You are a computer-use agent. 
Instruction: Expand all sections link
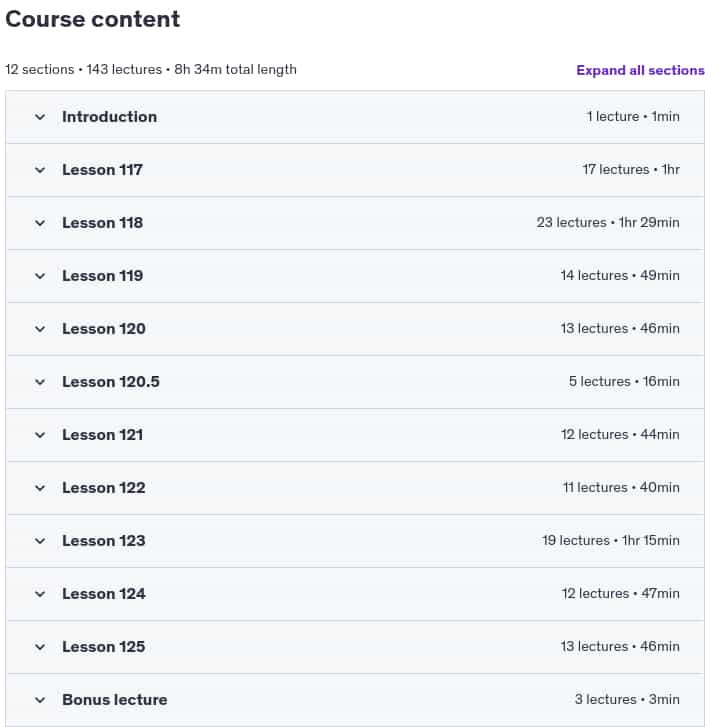click(640, 70)
